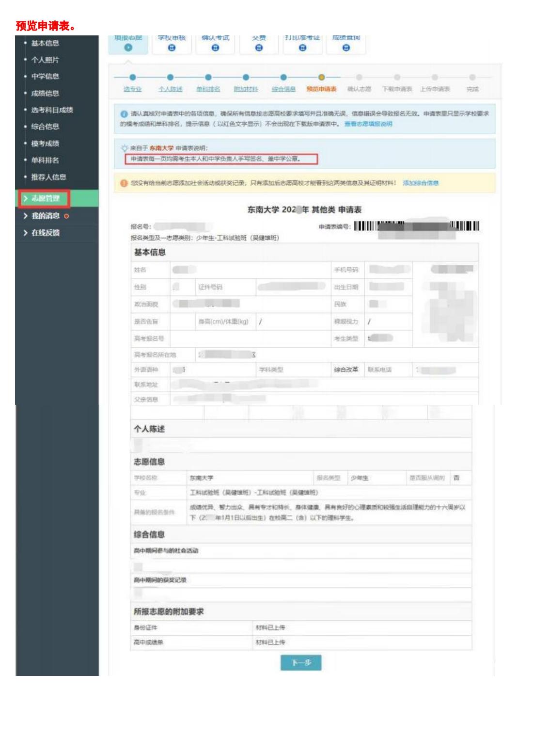The width and height of the screenshot is (534, 756).
Task: Open 基本信息 in the sidebar
Action: coord(45,43)
